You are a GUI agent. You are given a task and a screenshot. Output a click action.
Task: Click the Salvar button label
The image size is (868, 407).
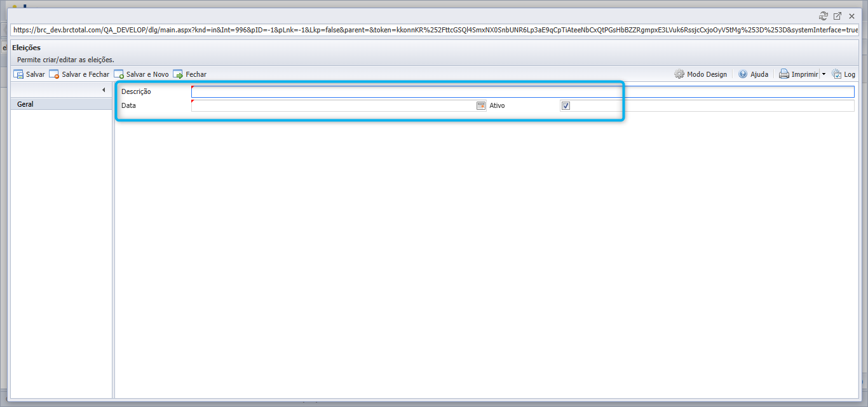pos(36,74)
